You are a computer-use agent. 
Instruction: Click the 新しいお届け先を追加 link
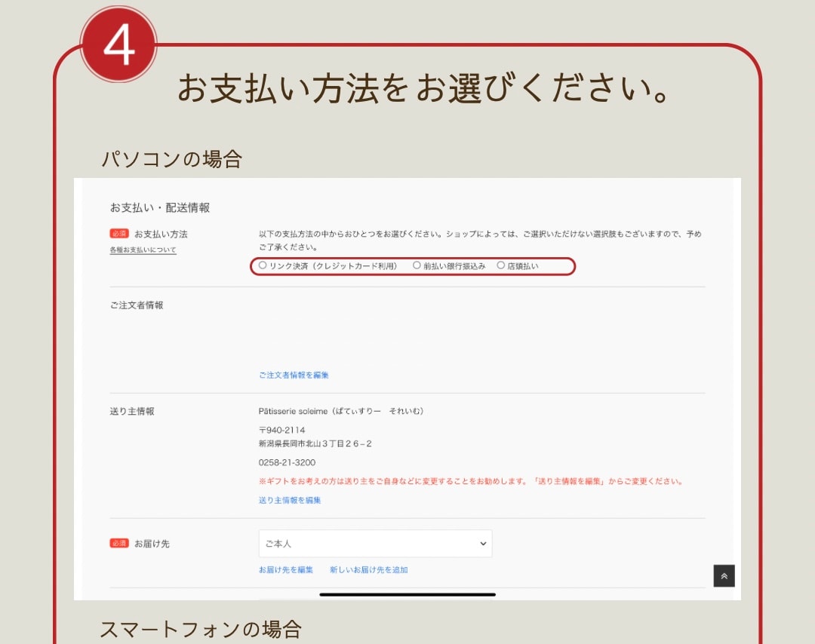369,570
